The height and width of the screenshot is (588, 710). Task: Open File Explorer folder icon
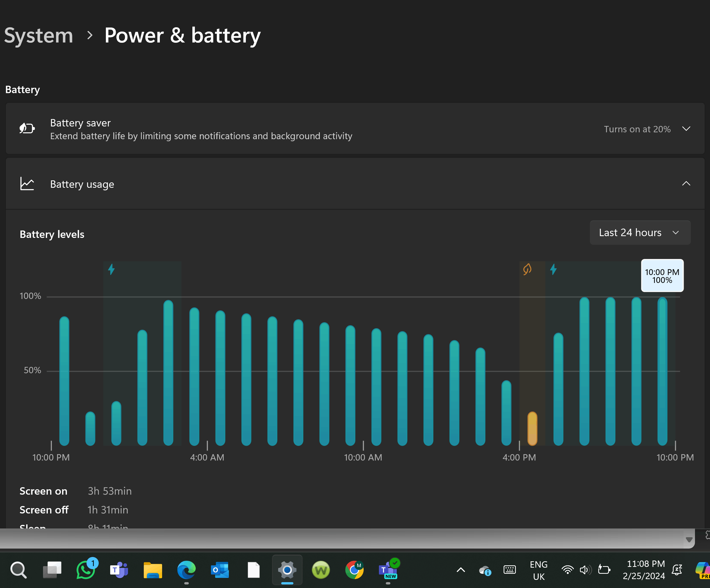coord(152,570)
